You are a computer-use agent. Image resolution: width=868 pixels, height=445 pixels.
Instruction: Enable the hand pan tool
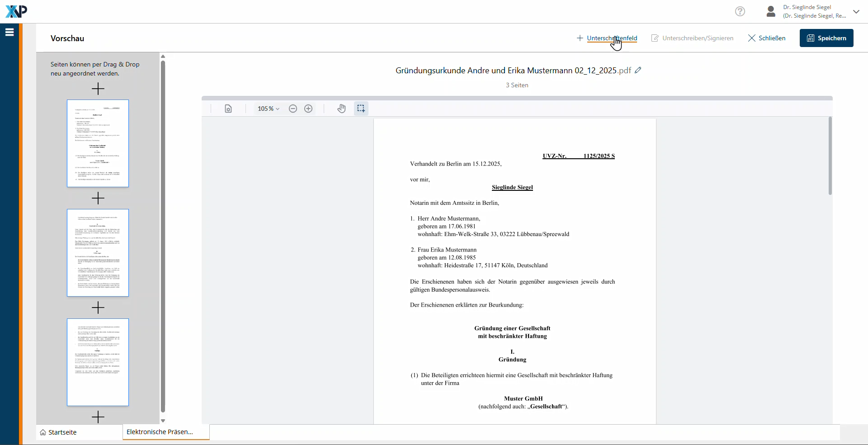click(341, 109)
